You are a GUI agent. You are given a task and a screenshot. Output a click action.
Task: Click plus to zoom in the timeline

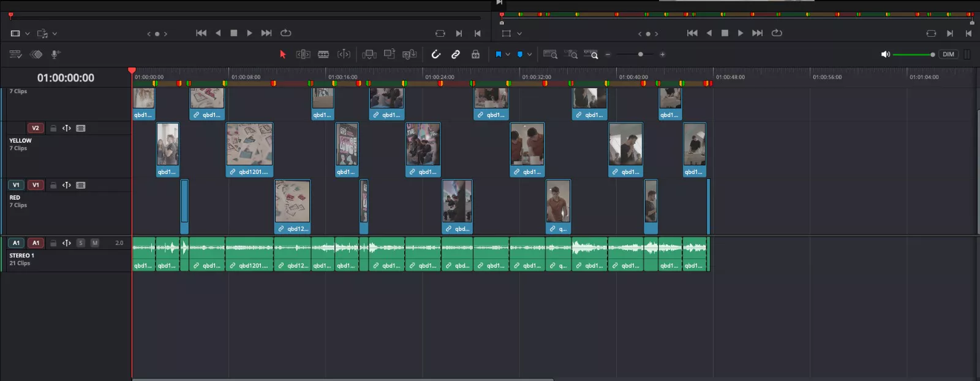[662, 55]
